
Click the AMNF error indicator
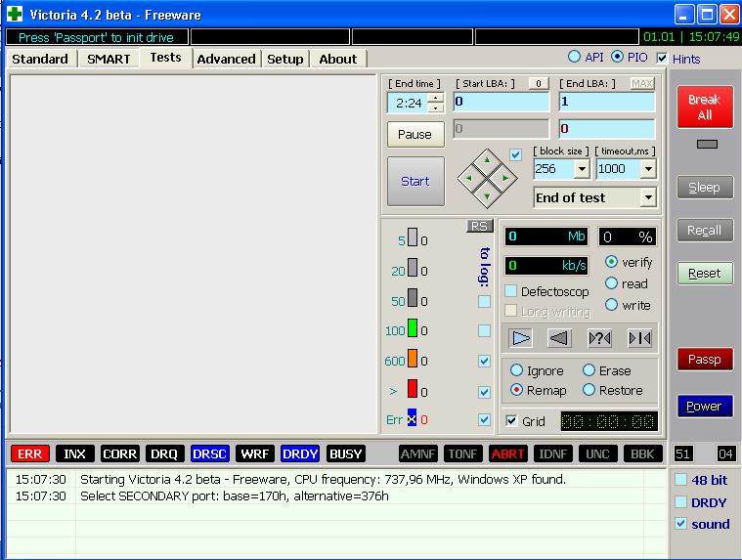[x=418, y=454]
